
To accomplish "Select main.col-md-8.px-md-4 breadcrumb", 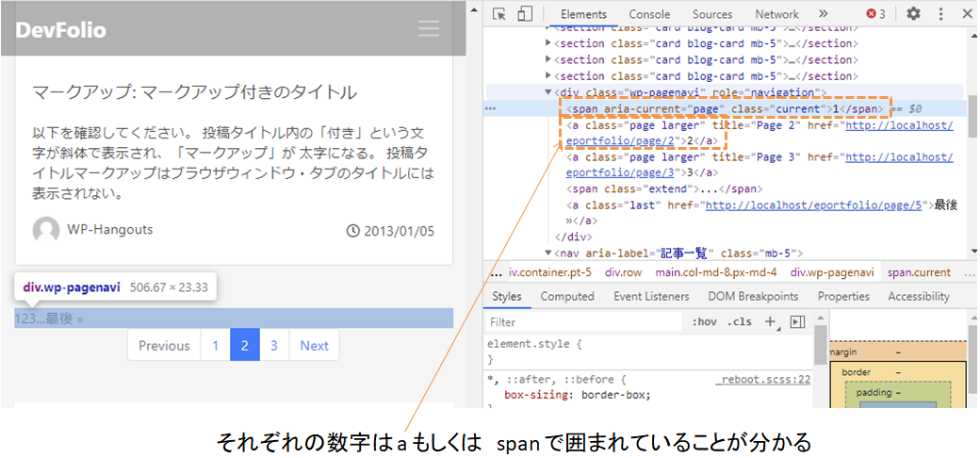I will point(716,272).
